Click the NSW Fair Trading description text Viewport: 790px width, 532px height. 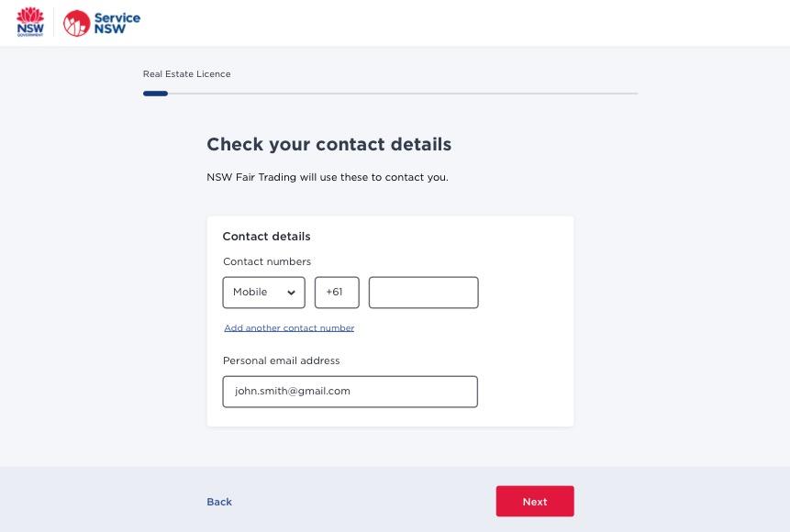pos(328,177)
